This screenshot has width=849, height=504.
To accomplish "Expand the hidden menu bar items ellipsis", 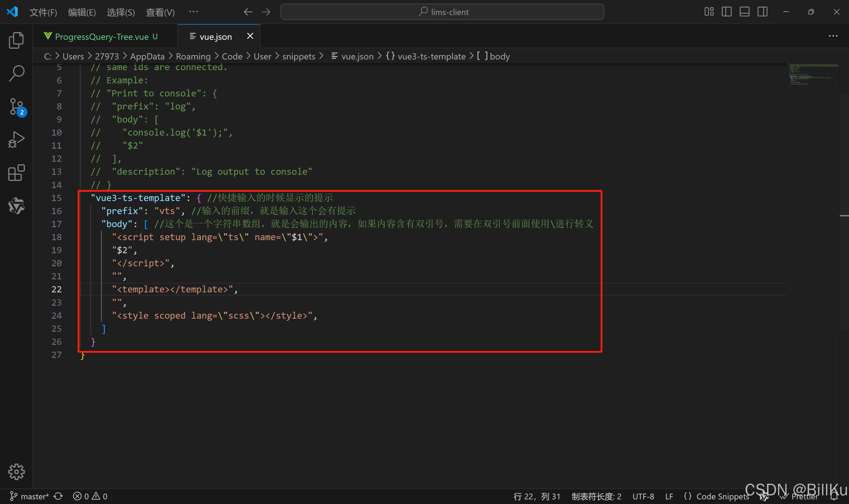I will (x=193, y=12).
